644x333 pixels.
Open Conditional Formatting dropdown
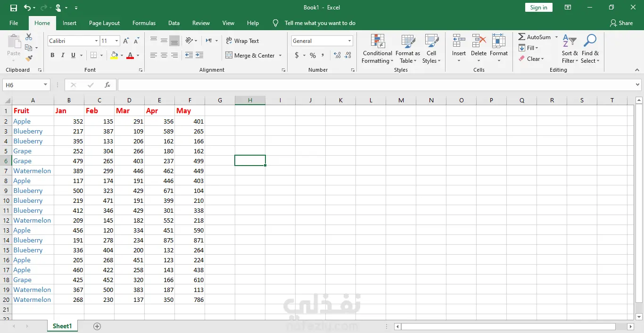377,49
